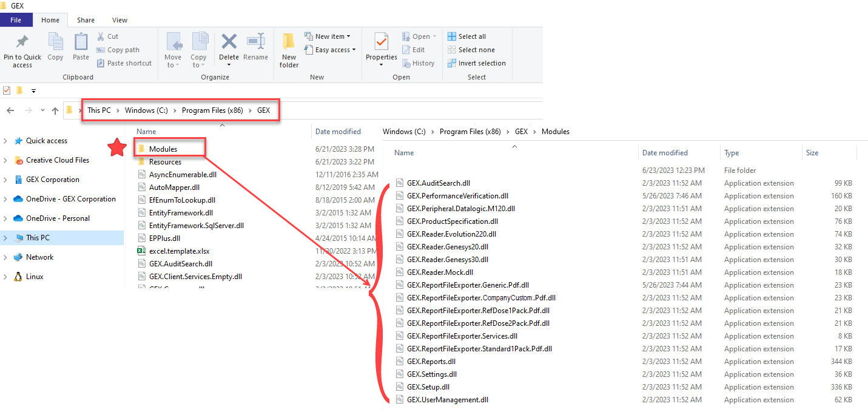The image size is (868, 412).
Task: Click History in the Open group
Action: click(x=418, y=63)
